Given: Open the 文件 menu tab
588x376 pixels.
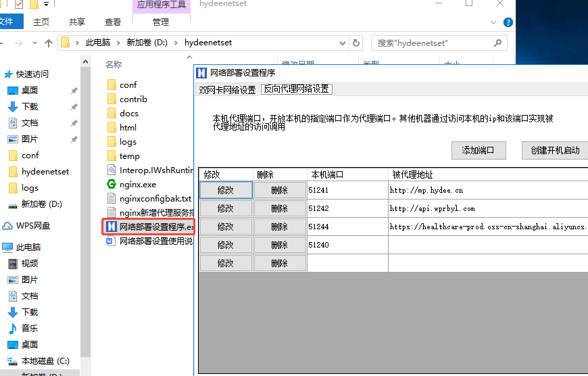Looking at the screenshot, I should pyautogui.click(x=11, y=22).
